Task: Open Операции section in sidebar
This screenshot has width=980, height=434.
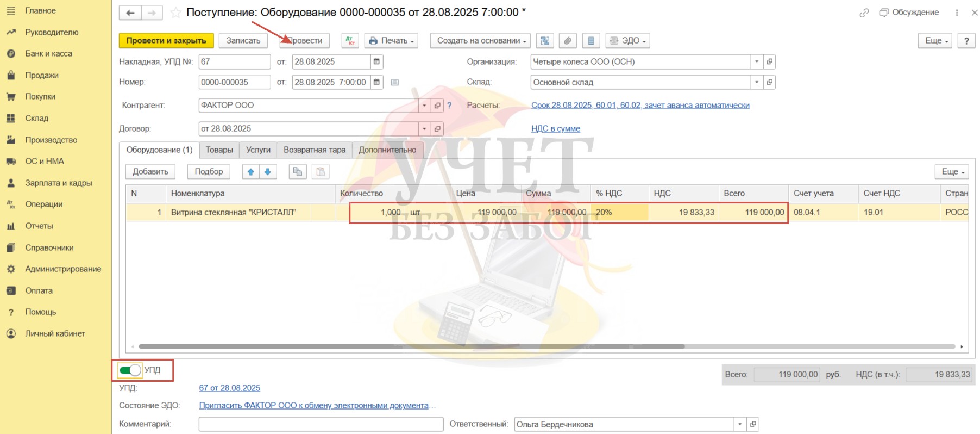Action: point(44,204)
